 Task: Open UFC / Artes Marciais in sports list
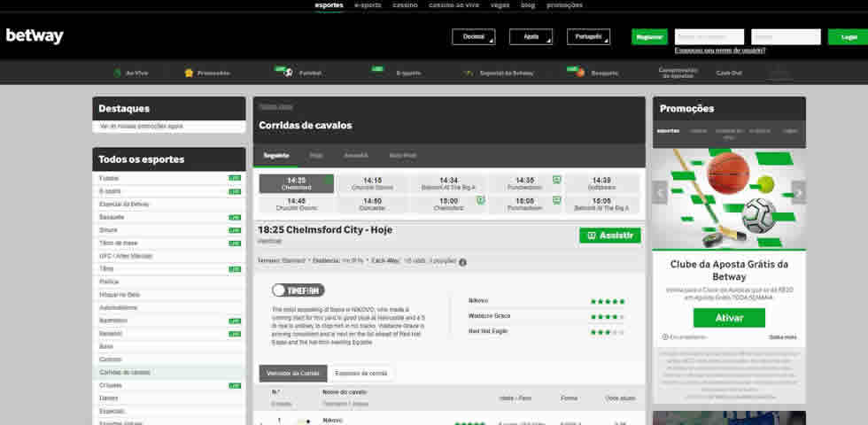169,256
